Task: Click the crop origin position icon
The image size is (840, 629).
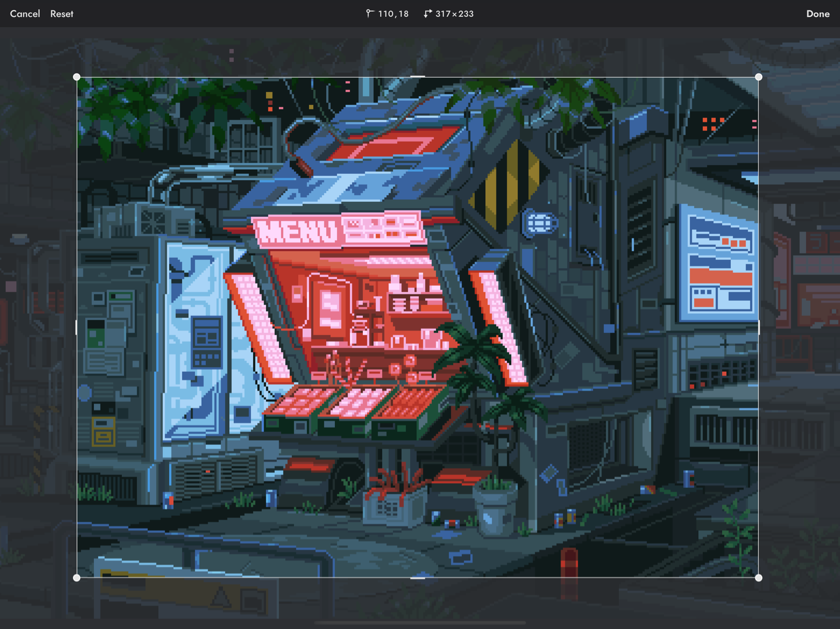Action: (369, 13)
